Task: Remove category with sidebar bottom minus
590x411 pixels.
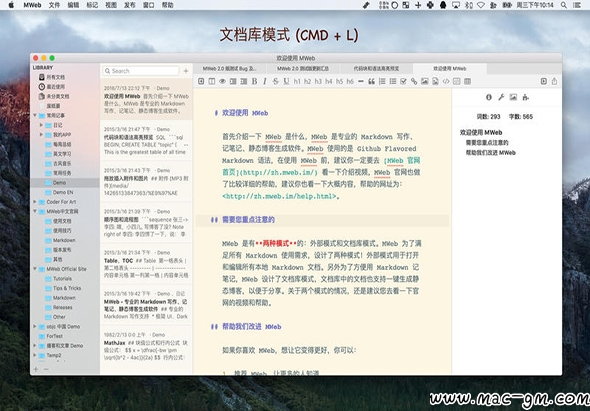Action: [46, 369]
